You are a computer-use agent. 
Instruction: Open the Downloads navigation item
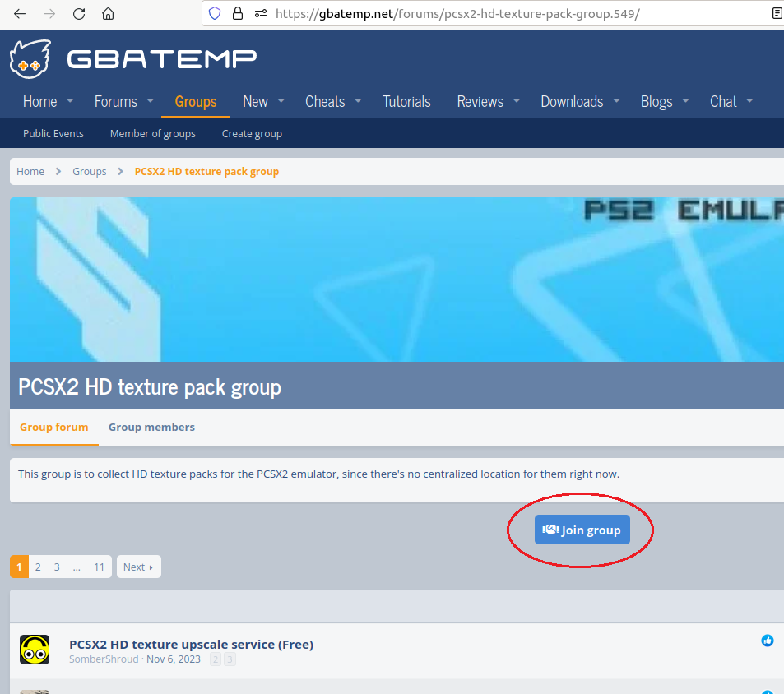click(572, 101)
